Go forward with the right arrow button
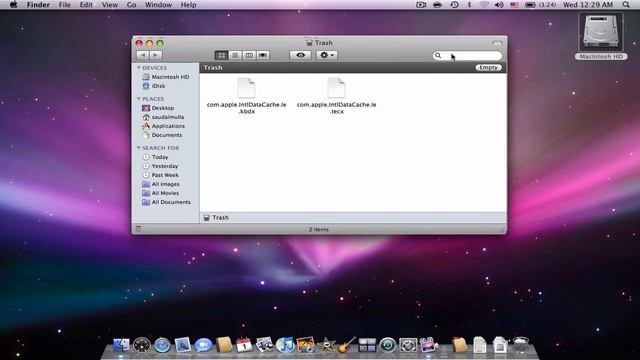The image size is (640, 360). pos(156,55)
